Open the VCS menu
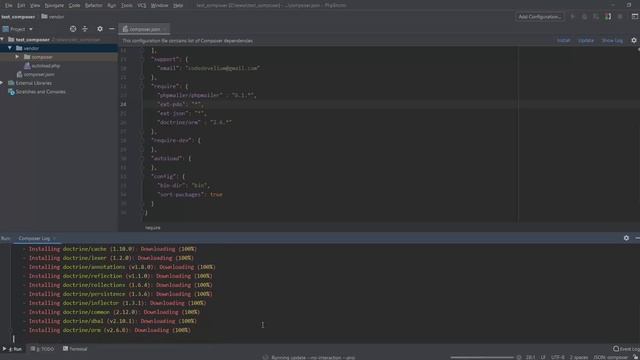Image resolution: width=640 pixels, height=360 pixels. (142, 5)
